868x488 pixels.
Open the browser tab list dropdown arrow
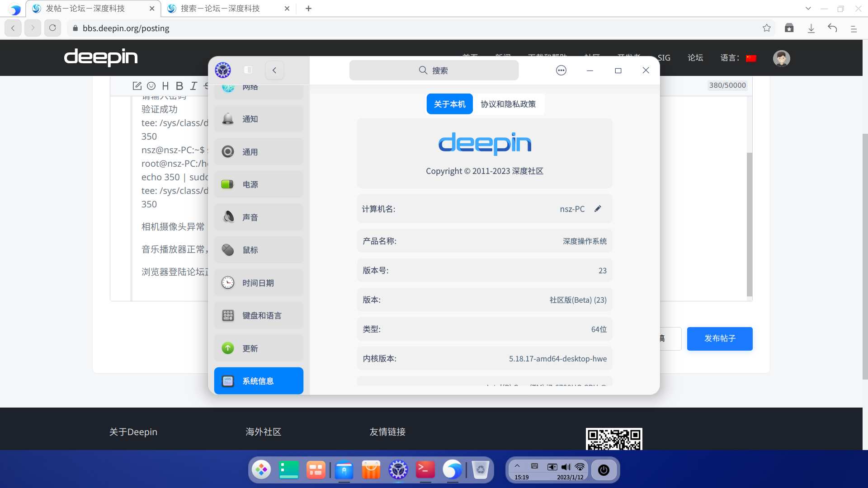pos(808,8)
